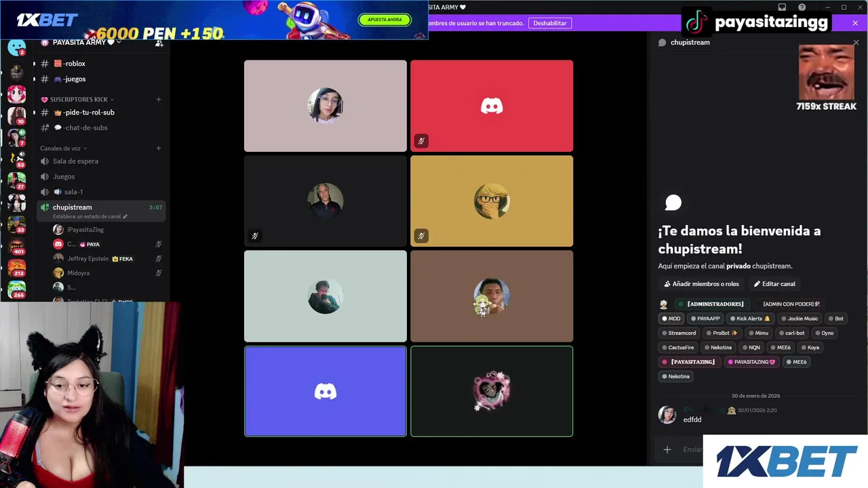Select the brown participant tile
The height and width of the screenshot is (488, 868).
(492, 296)
